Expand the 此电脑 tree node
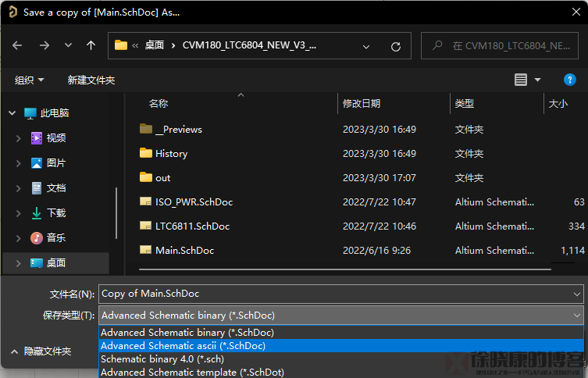 coord(12,113)
